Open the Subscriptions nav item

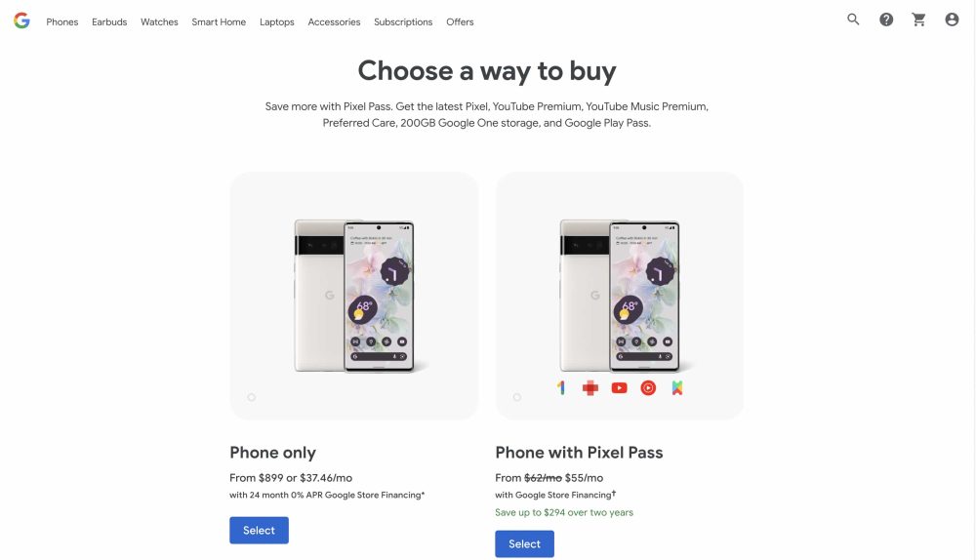tap(403, 21)
